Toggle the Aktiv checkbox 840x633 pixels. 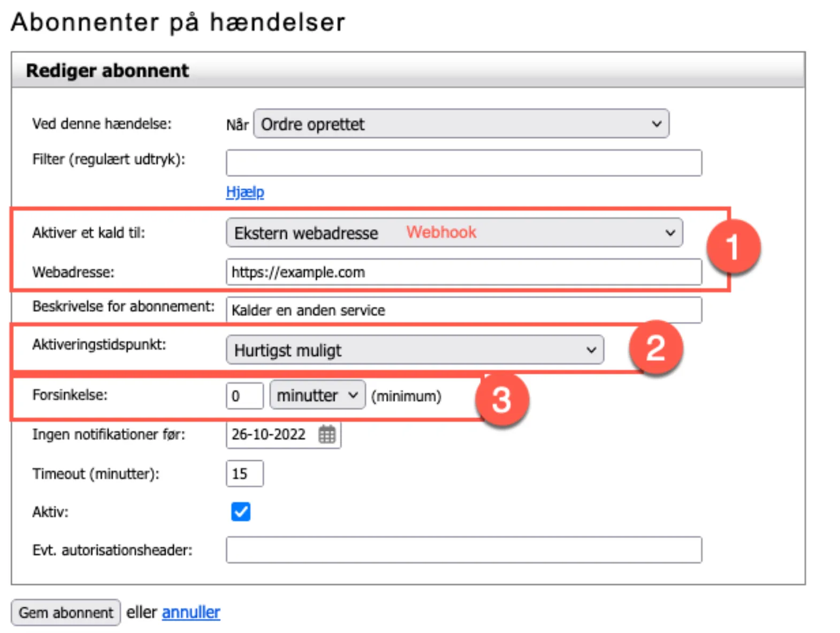click(241, 512)
